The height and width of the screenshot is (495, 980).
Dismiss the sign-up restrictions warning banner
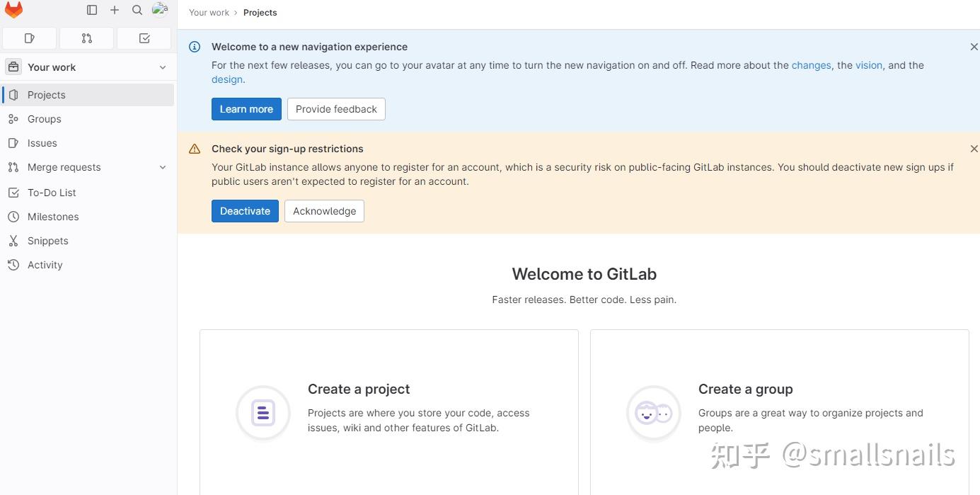(974, 149)
